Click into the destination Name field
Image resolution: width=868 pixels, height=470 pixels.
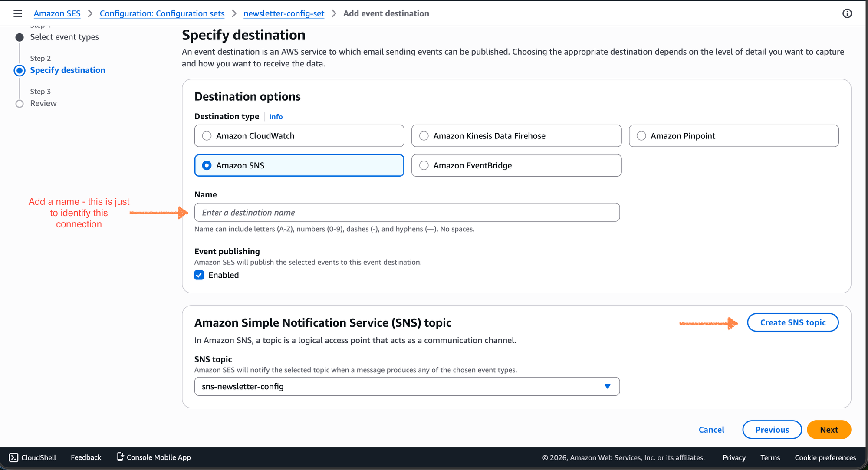[x=407, y=212]
